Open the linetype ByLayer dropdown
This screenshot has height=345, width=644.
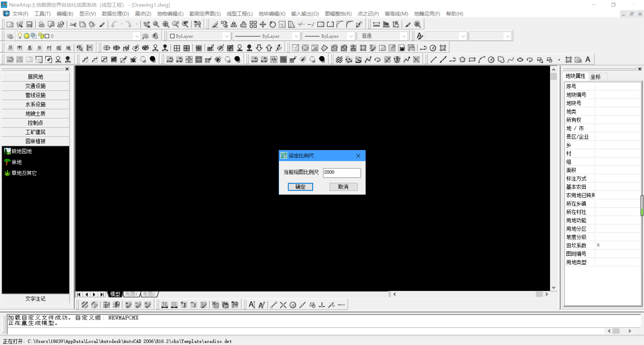[296, 36]
